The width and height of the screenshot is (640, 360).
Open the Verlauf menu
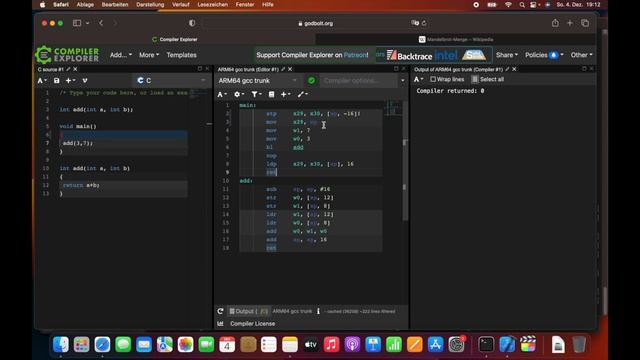[180, 4]
